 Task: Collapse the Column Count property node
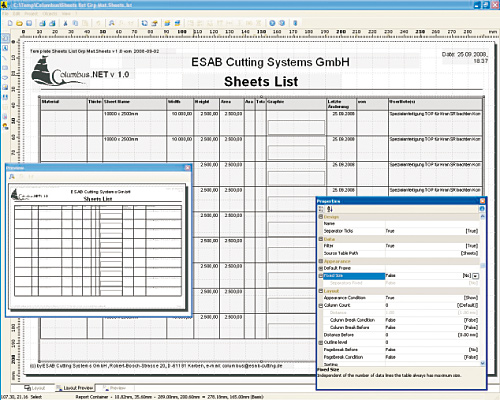(x=321, y=306)
